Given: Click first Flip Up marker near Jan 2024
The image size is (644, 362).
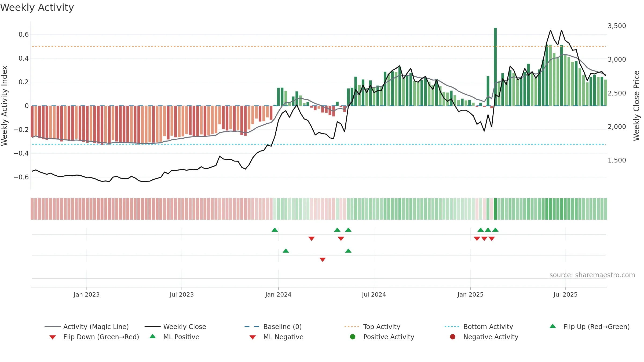Looking at the screenshot, I should [x=275, y=230].
